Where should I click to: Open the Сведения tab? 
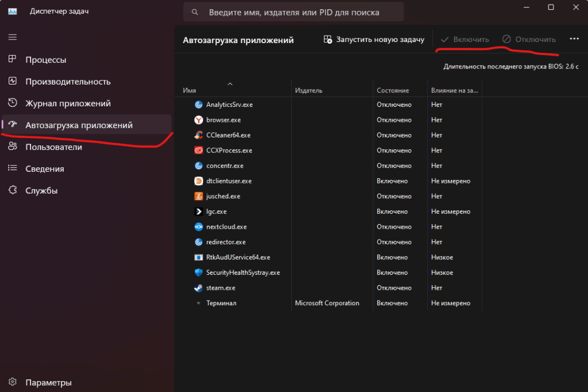click(x=86, y=168)
